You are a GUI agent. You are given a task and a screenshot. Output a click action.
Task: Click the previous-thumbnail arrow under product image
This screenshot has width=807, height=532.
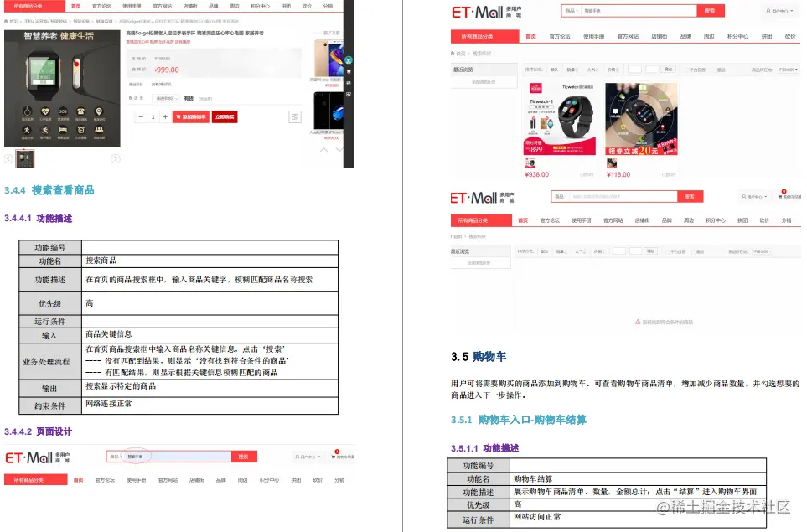pos(8,159)
